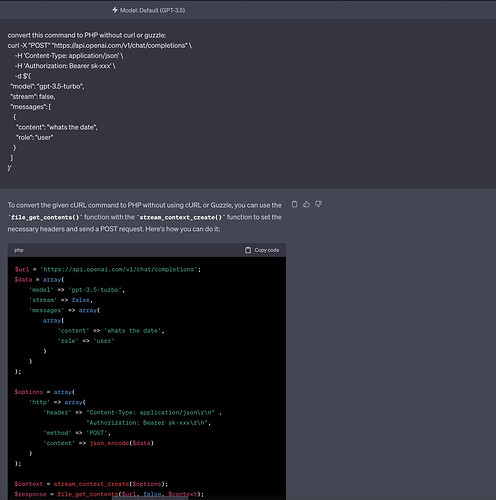Click the $url assignment code line

click(x=108, y=269)
